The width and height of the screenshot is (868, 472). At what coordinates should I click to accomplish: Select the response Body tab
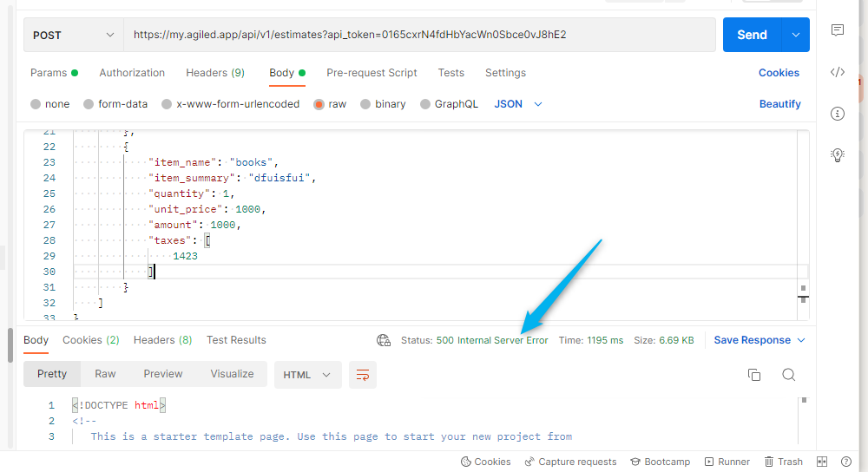coord(36,340)
